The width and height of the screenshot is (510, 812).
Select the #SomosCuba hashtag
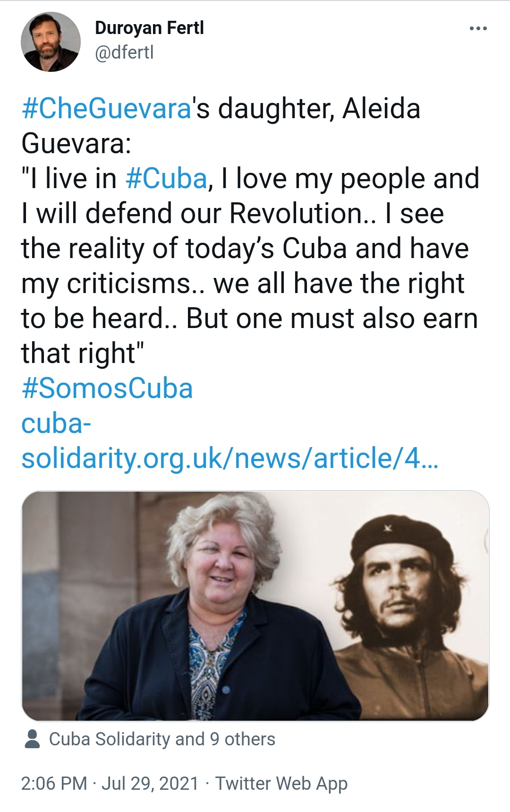coord(107,388)
